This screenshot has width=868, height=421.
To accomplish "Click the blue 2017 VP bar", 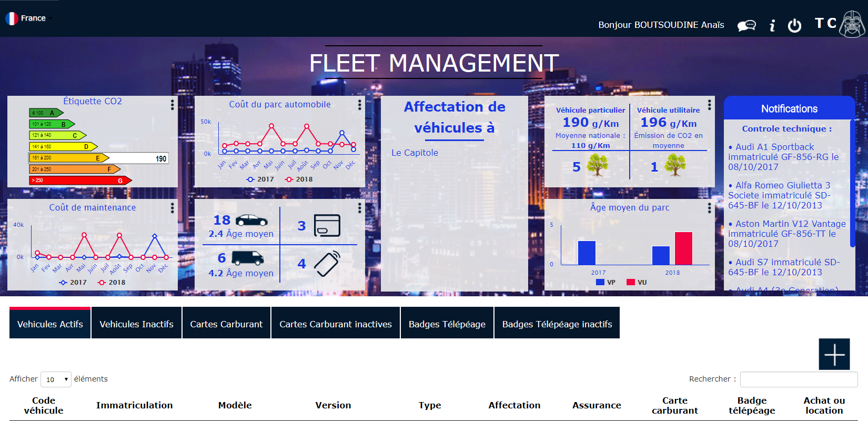I will 587,253.
